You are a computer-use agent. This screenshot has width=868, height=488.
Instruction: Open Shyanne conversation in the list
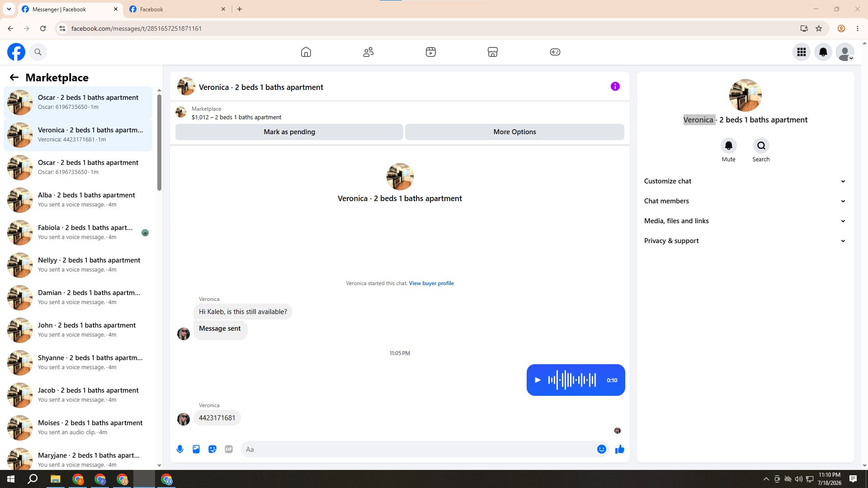(x=78, y=362)
